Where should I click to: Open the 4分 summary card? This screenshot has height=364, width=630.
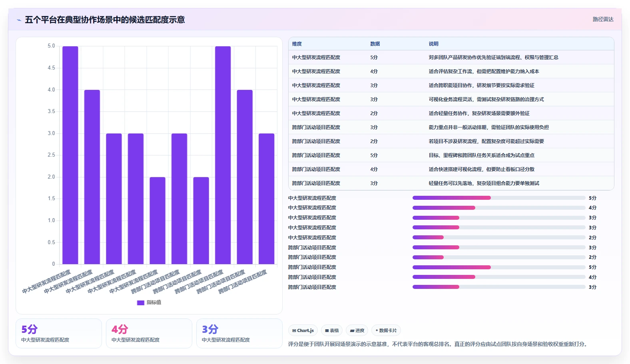tap(149, 333)
